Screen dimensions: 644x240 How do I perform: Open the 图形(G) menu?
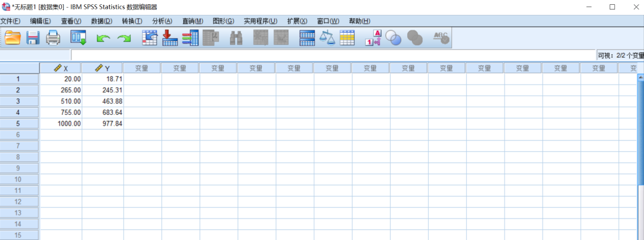[224, 21]
